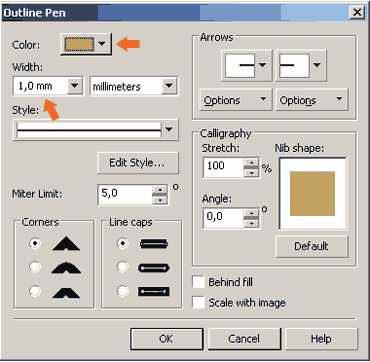The height and width of the screenshot is (362, 370).
Task: Click the Cancel button
Action: point(244,339)
